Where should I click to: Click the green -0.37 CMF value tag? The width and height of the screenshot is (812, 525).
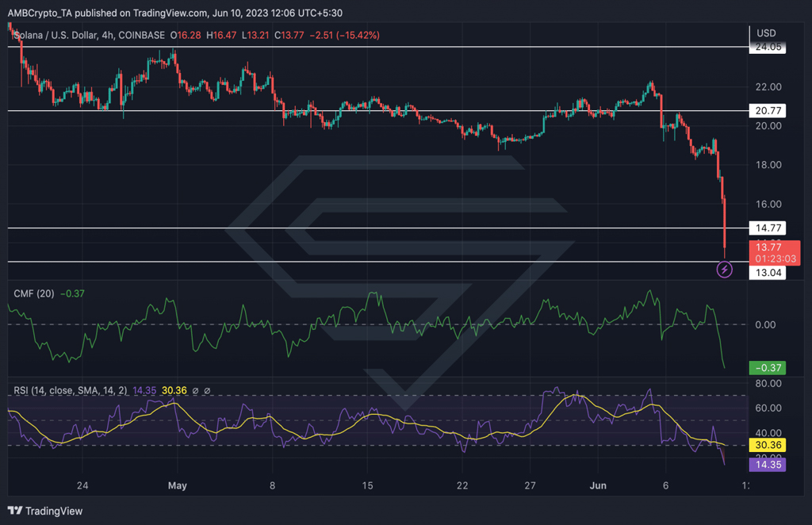768,368
